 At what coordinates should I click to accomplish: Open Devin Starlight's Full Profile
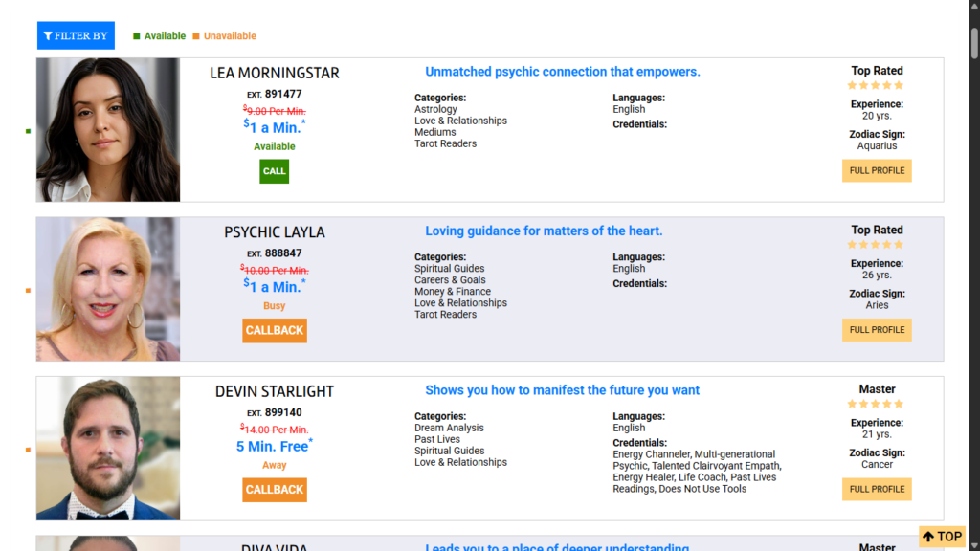tap(877, 489)
